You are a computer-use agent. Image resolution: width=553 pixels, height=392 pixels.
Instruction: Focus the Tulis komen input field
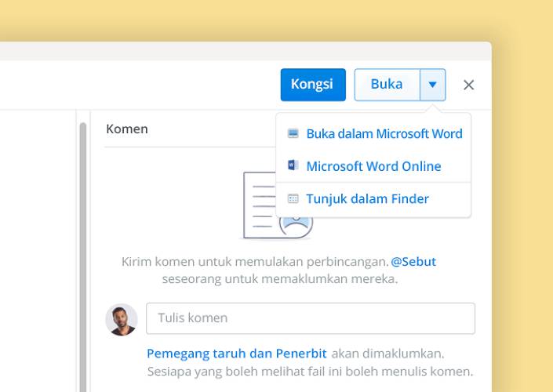click(x=311, y=318)
